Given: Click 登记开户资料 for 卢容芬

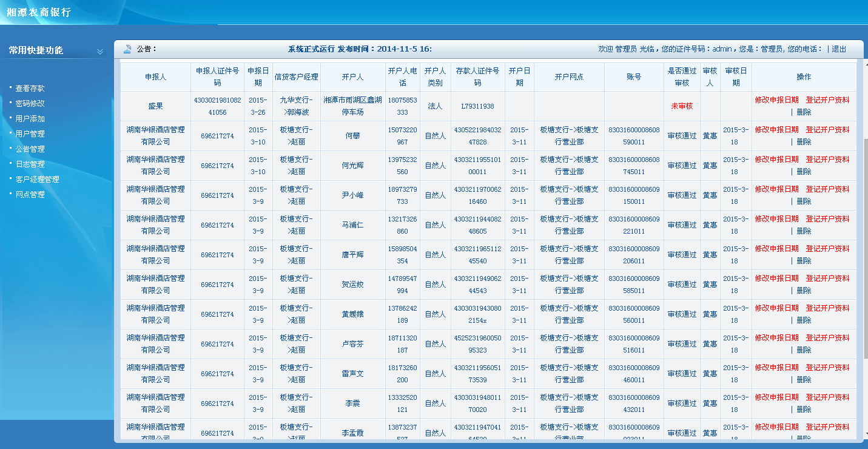Looking at the screenshot, I should [828, 338].
